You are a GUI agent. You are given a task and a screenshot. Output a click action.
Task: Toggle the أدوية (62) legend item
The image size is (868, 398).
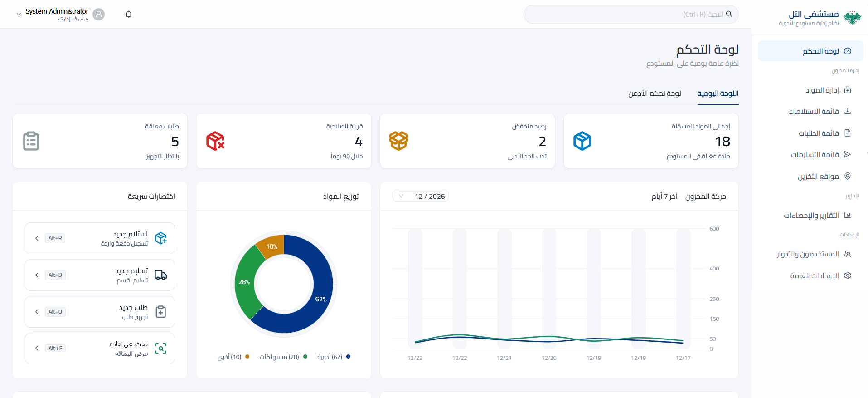[334, 357]
